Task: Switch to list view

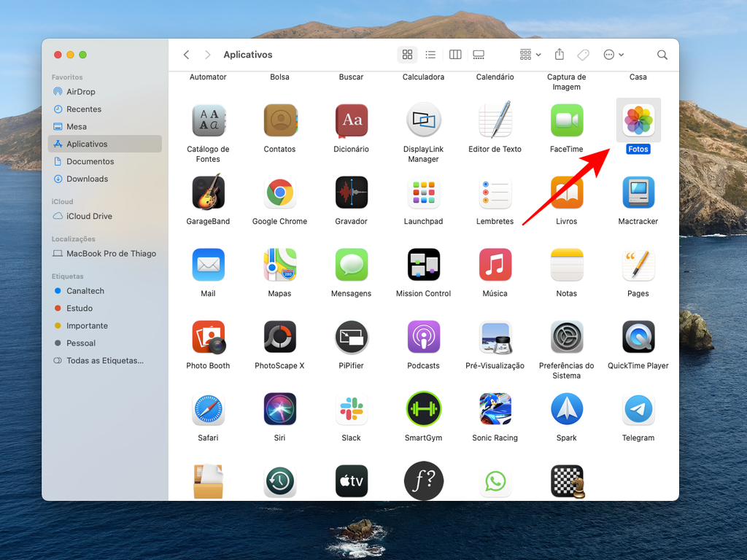Action: (x=430, y=55)
